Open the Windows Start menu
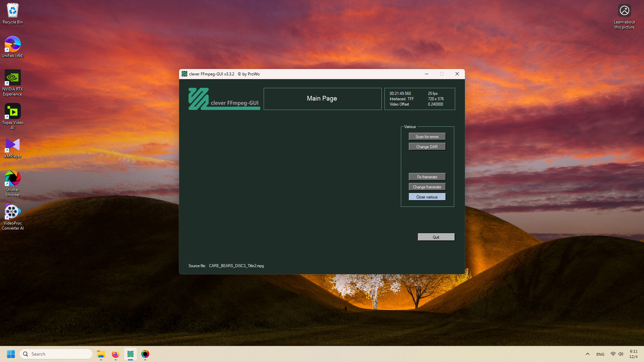Viewport: 644px width, 362px height. [11, 354]
